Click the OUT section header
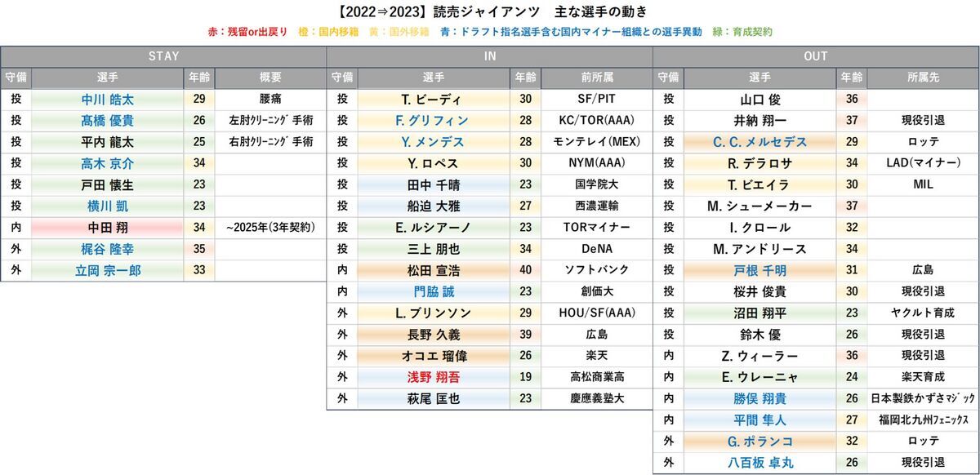980x475 pixels. pos(816,56)
